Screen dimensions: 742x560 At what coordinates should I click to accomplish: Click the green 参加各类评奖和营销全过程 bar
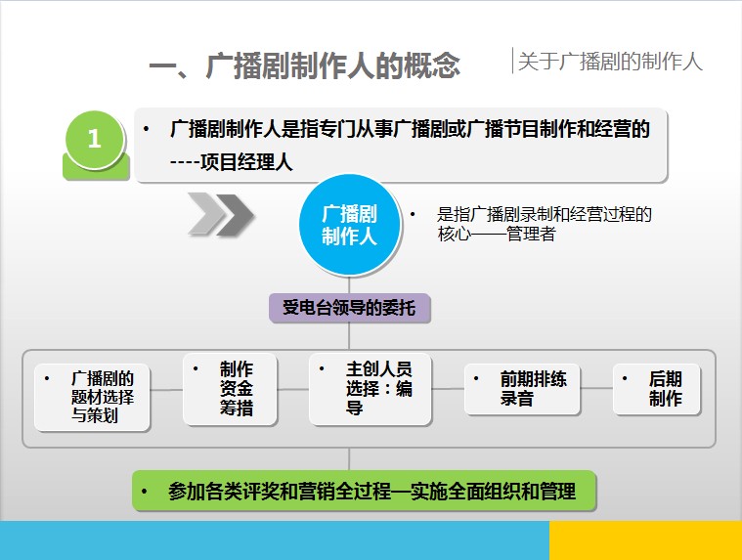pos(364,491)
